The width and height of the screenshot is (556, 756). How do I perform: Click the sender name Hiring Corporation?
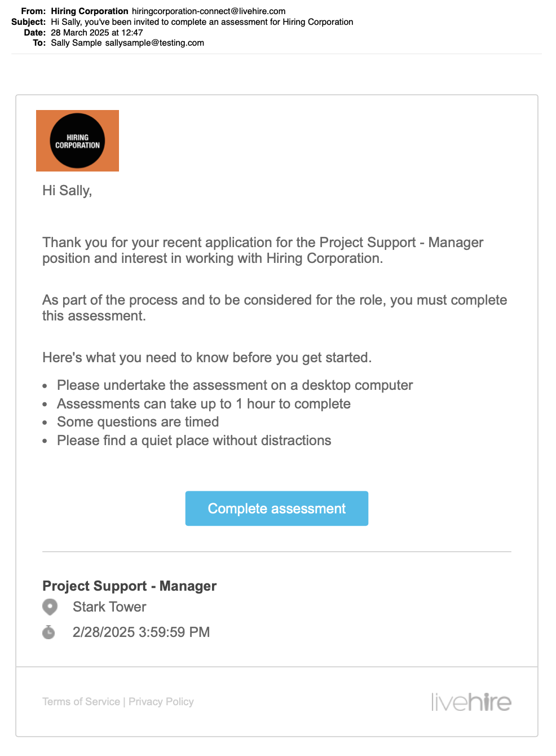[90, 11]
